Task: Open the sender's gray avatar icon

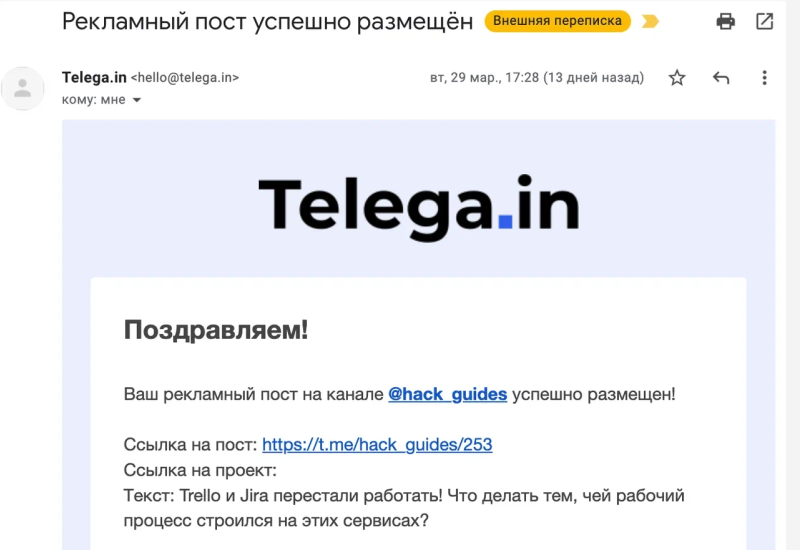Action: 22,88
